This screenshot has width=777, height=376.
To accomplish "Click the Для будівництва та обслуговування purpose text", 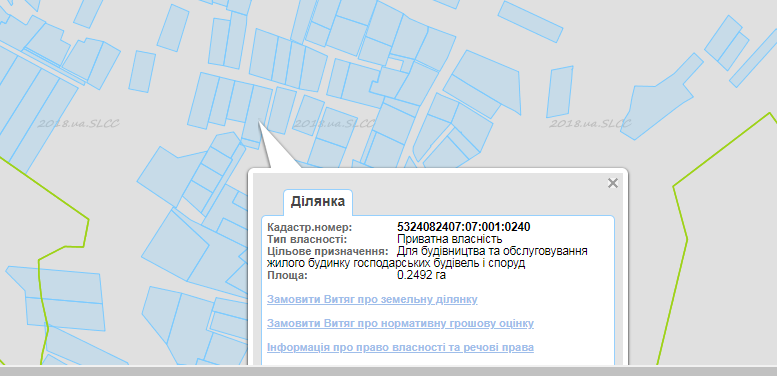I will (x=493, y=251).
